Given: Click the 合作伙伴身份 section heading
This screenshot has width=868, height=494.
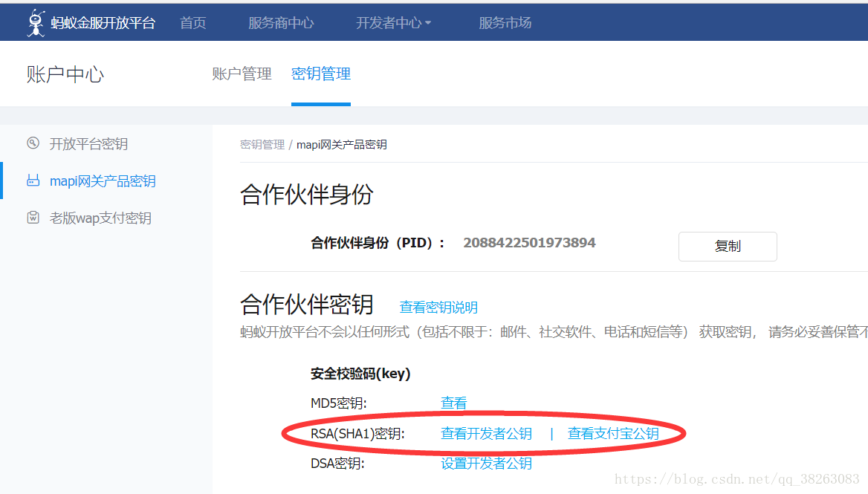Looking at the screenshot, I should point(307,195).
